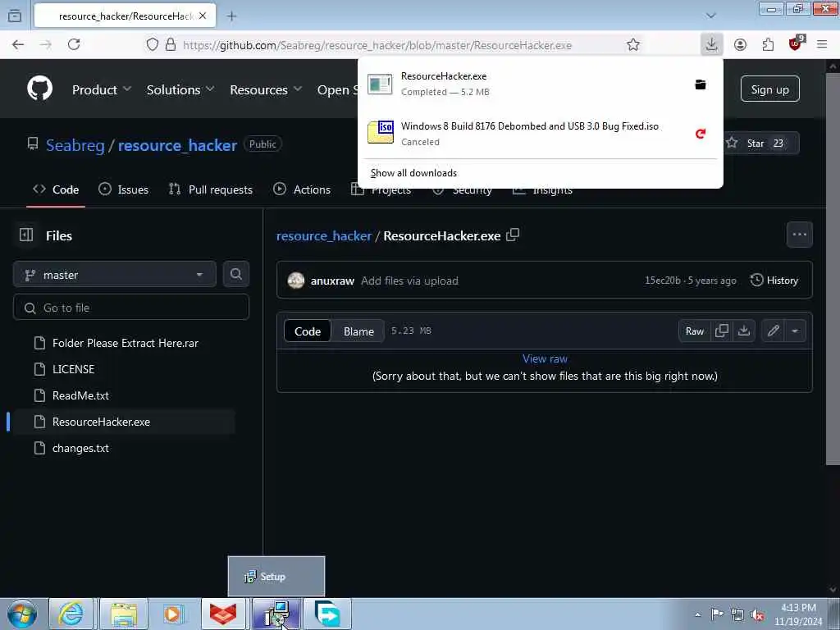
Task: Open the Actions tab
Action: tap(302, 189)
